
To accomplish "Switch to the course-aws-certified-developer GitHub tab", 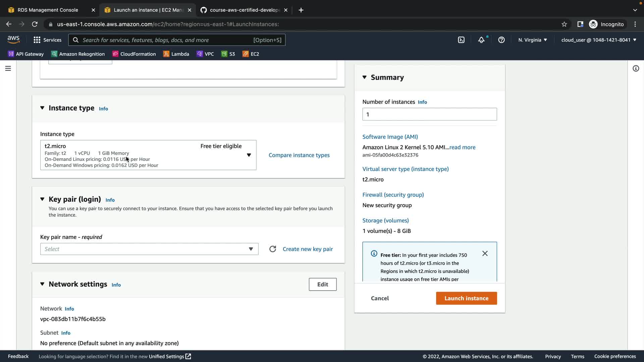I will click(x=244, y=10).
